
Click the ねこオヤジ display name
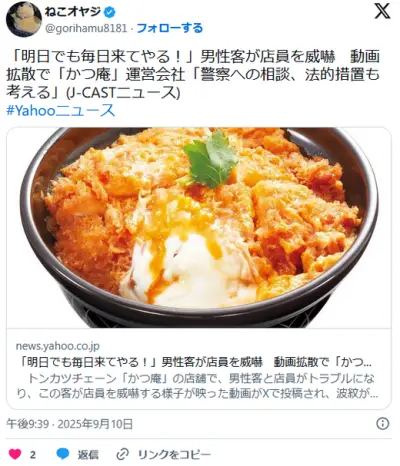73,12
